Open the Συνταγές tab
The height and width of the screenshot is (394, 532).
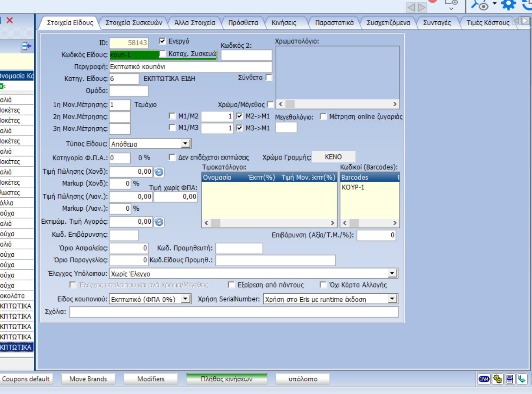(x=437, y=23)
